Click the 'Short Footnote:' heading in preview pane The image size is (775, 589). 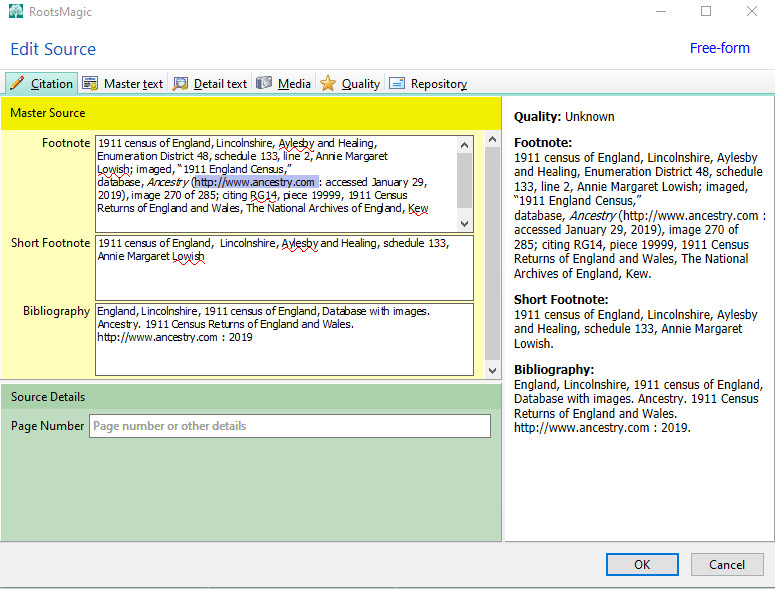(561, 299)
